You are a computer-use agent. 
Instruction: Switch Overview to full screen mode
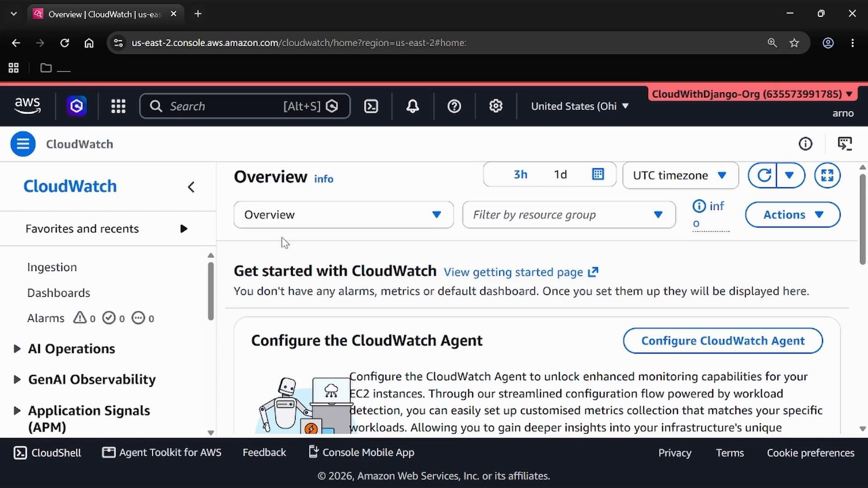pos(827,175)
